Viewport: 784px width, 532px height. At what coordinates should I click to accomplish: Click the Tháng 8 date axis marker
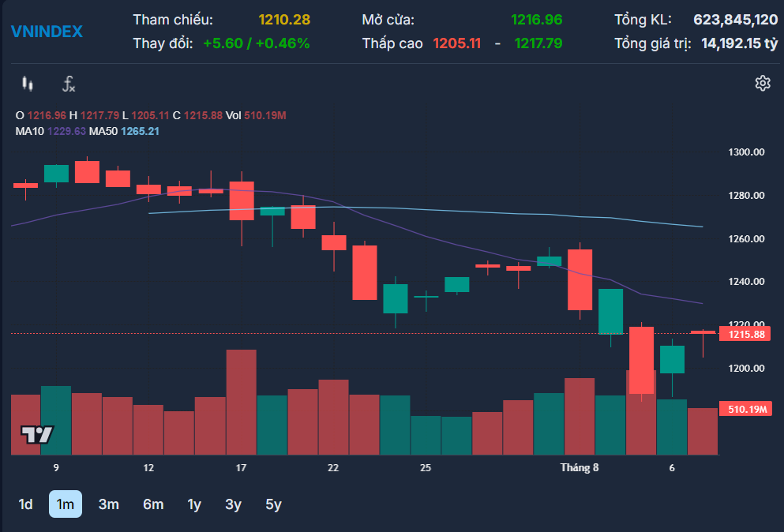click(579, 467)
